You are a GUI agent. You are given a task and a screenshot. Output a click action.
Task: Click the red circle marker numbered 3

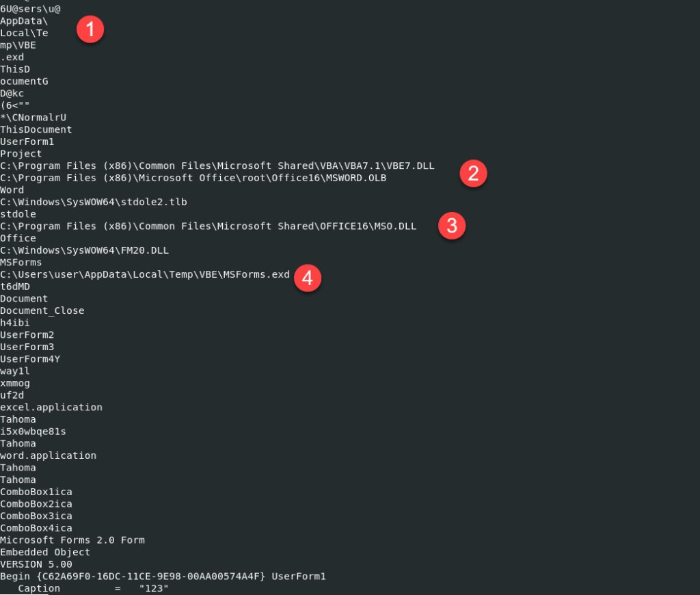click(x=452, y=226)
